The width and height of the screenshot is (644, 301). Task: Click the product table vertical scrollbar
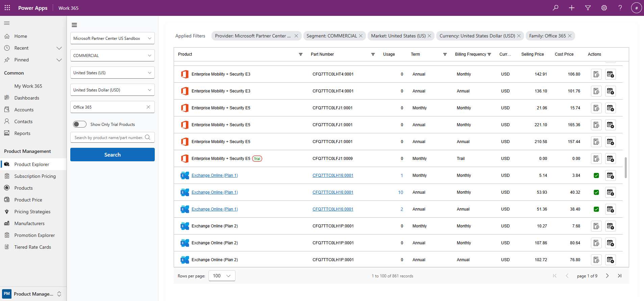point(625,167)
